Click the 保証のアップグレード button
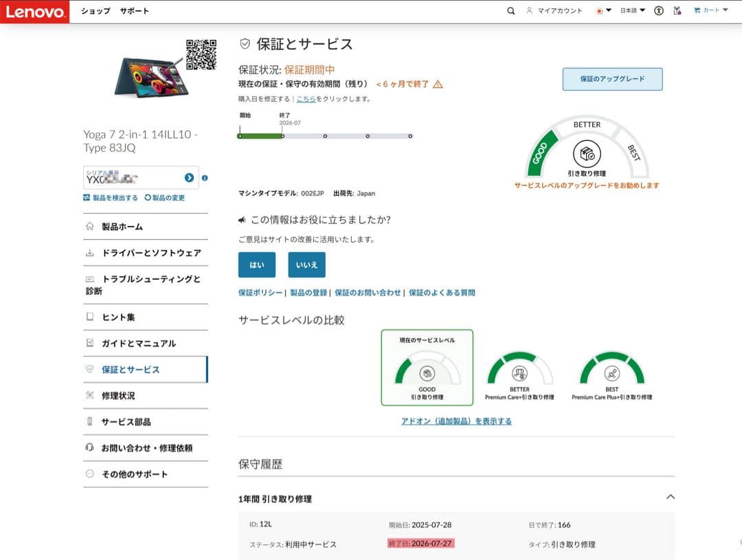 pos(613,79)
